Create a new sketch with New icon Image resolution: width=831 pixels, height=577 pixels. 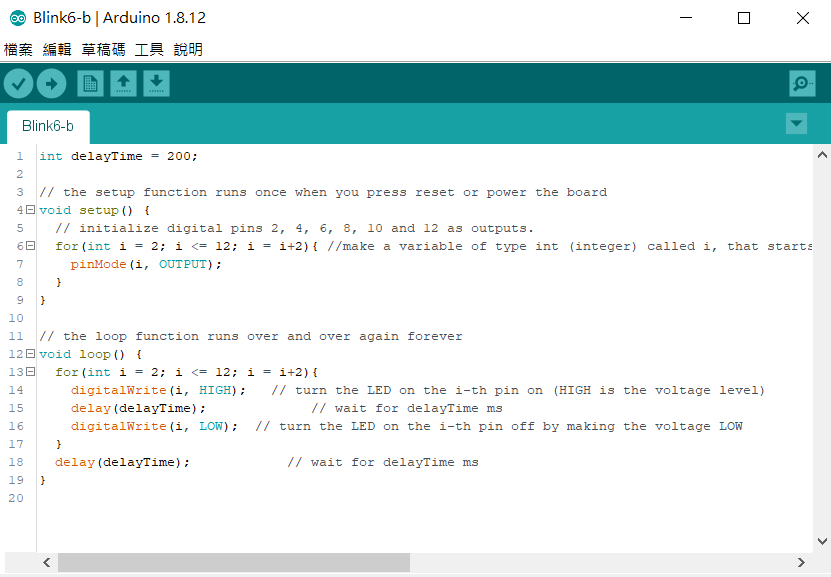[90, 84]
